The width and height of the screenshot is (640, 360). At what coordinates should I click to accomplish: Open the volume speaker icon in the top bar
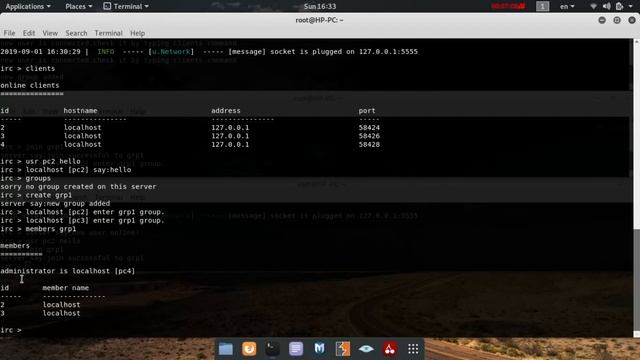(607, 6)
